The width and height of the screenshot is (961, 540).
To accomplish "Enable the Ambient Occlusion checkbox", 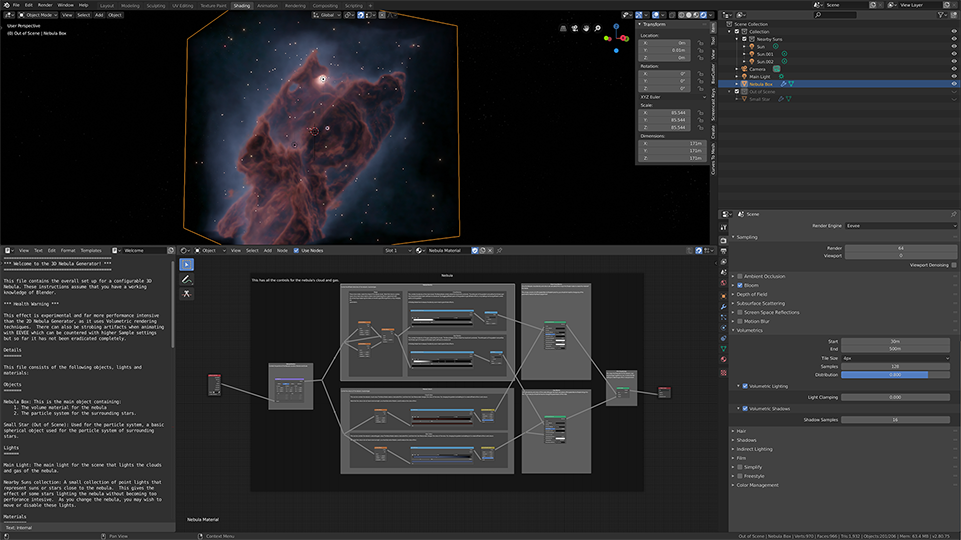I will tap(740, 276).
